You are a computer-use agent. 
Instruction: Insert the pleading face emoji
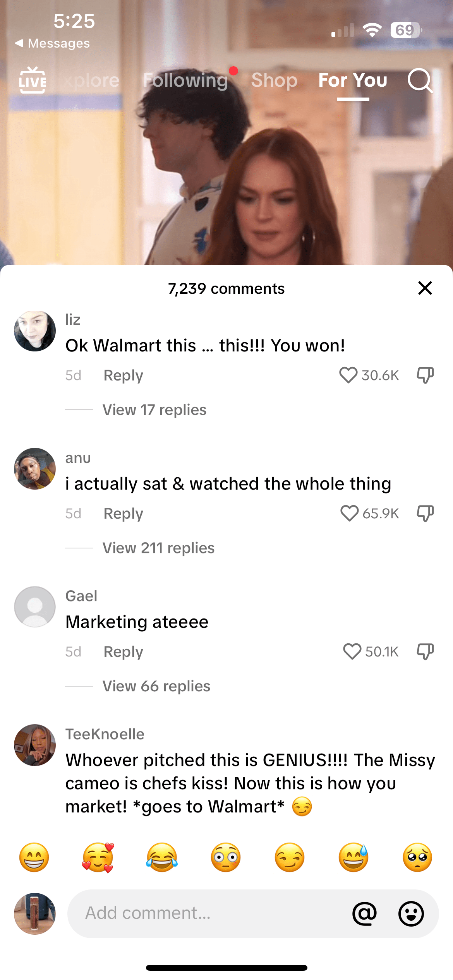(x=417, y=857)
